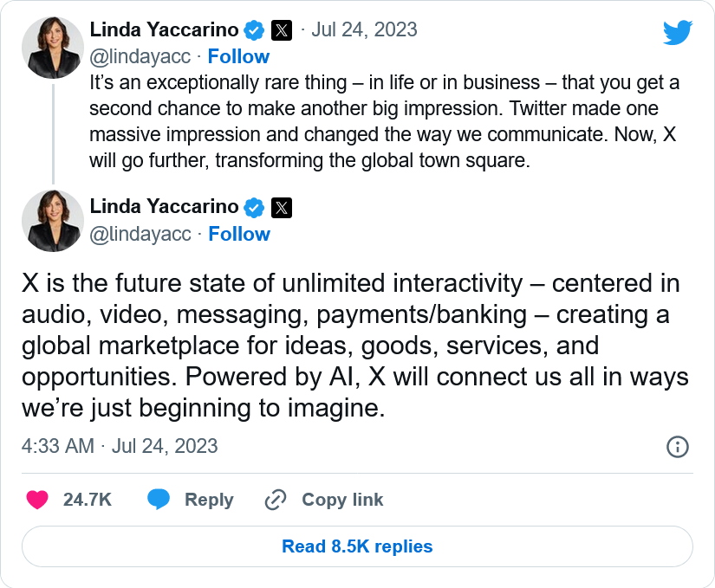Click the 4:33 AM · Jul 24, 2023 timestamp

120,446
